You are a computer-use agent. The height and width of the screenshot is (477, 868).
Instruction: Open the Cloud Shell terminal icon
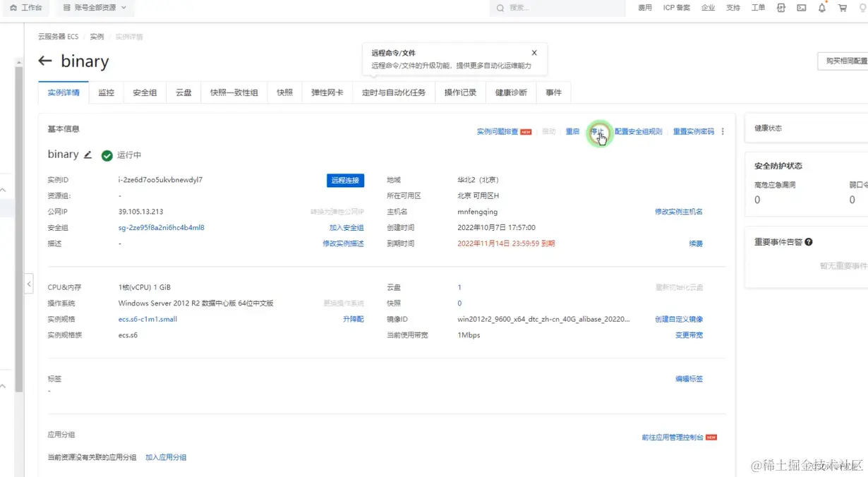[x=801, y=8]
